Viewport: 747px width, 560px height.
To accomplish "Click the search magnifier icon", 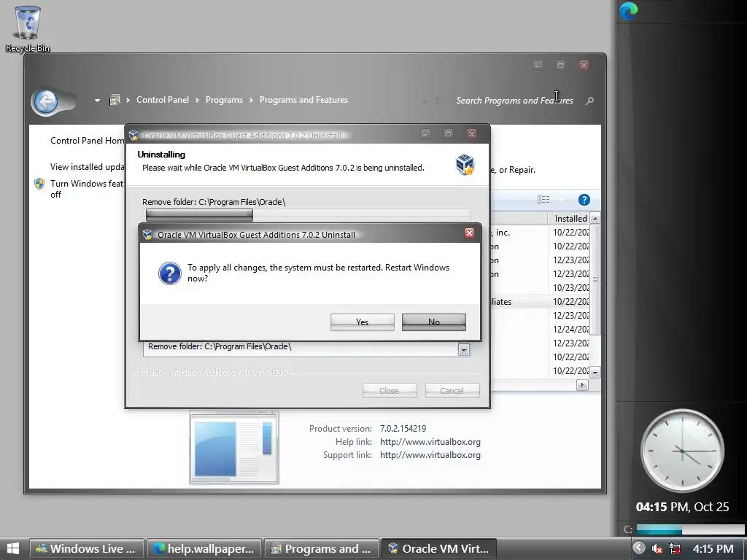I will [589, 101].
